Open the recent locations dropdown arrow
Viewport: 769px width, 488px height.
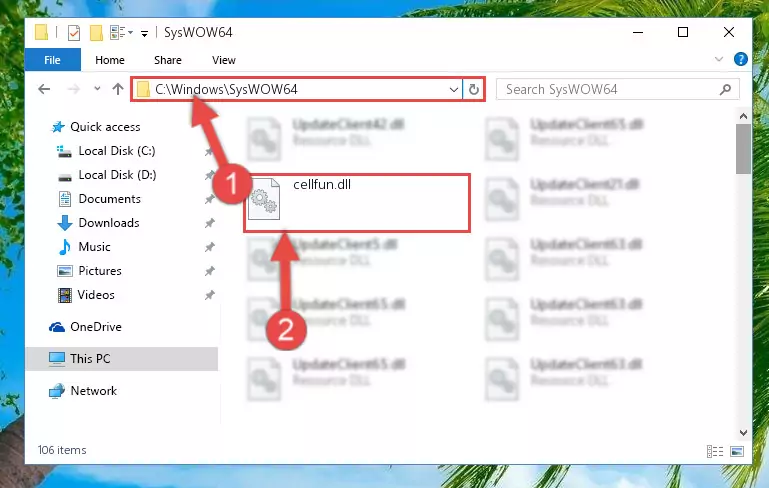pyautogui.click(x=97, y=89)
